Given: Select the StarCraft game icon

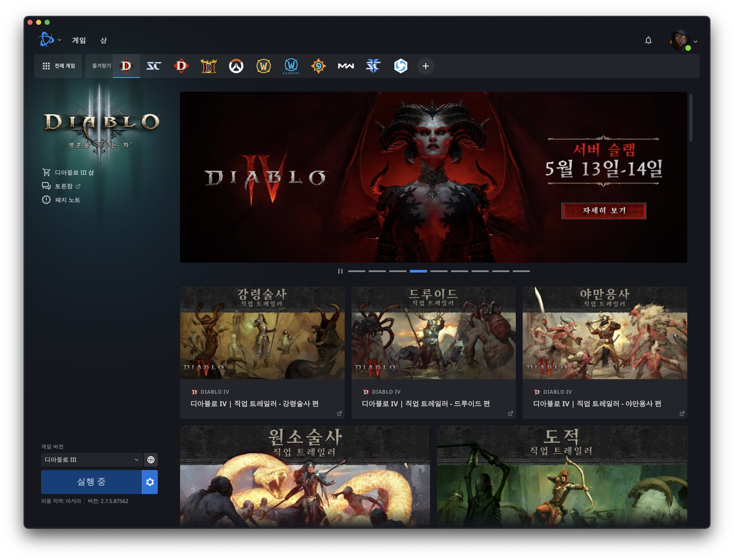Looking at the screenshot, I should click(x=154, y=66).
